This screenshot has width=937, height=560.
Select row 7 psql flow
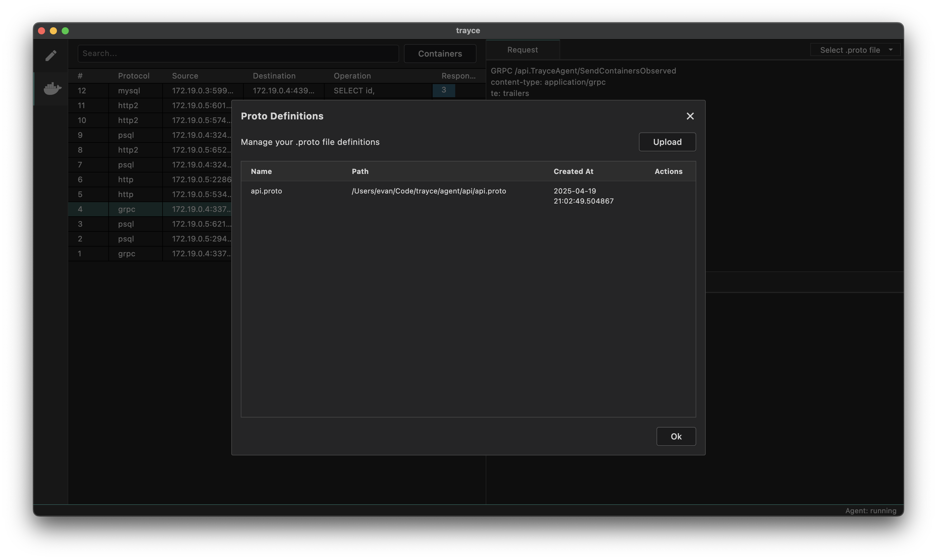(149, 164)
